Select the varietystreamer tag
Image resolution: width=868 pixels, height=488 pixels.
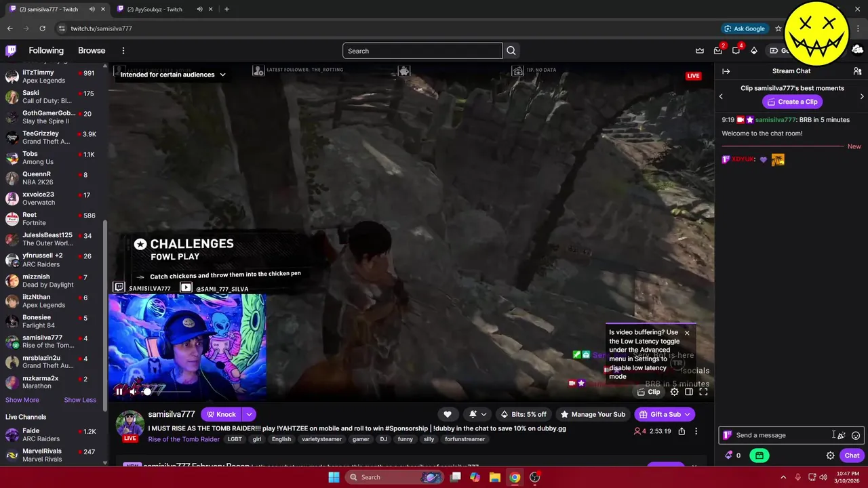tap(322, 439)
